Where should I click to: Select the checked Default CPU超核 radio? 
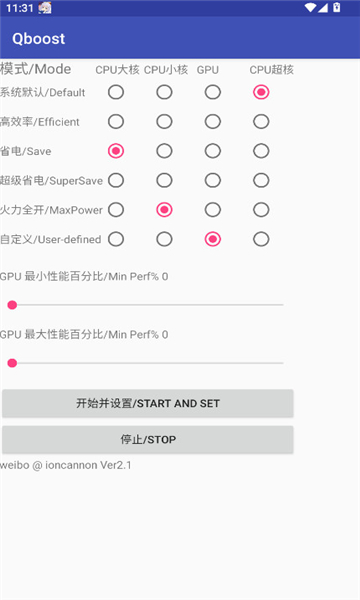tap(261, 92)
